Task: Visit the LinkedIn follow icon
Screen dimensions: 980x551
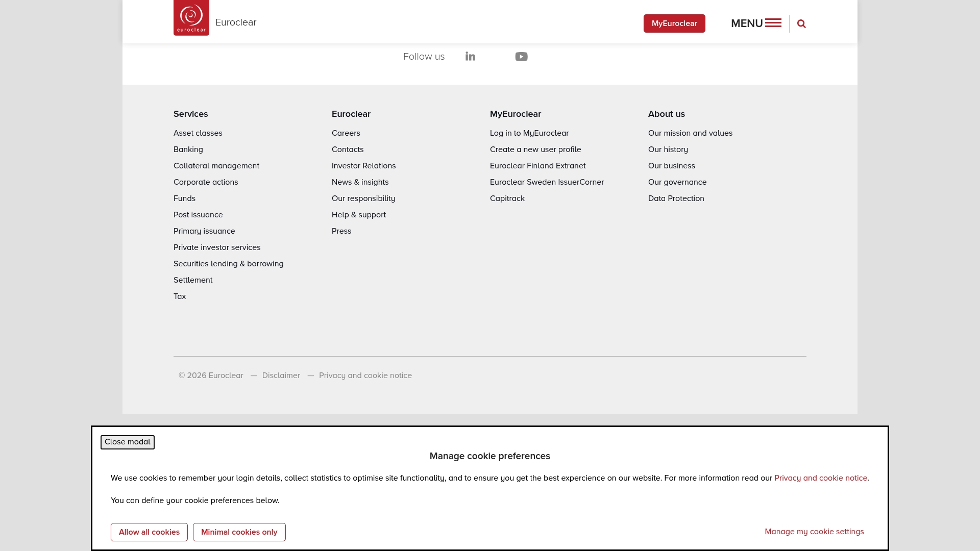Action: click(470, 56)
